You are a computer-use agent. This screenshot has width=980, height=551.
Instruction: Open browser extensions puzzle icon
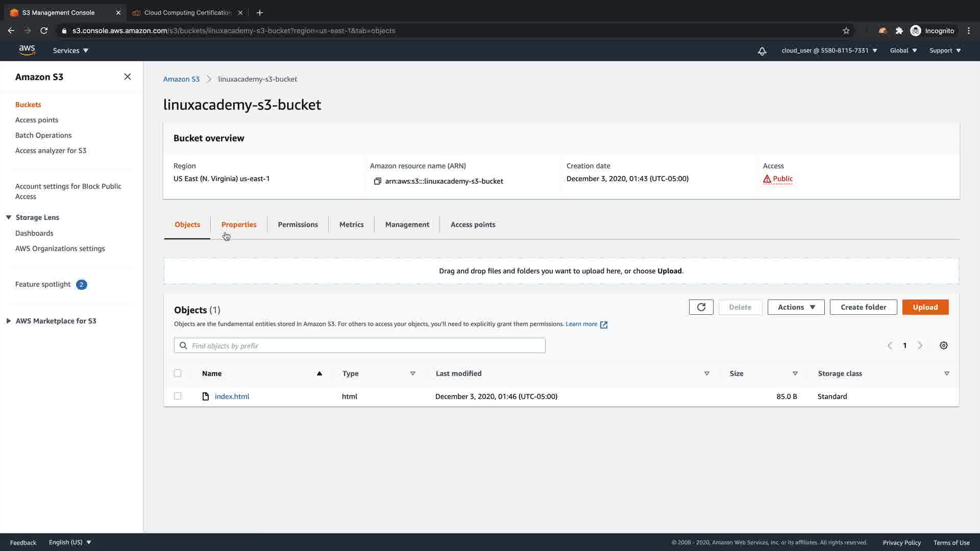pyautogui.click(x=899, y=31)
